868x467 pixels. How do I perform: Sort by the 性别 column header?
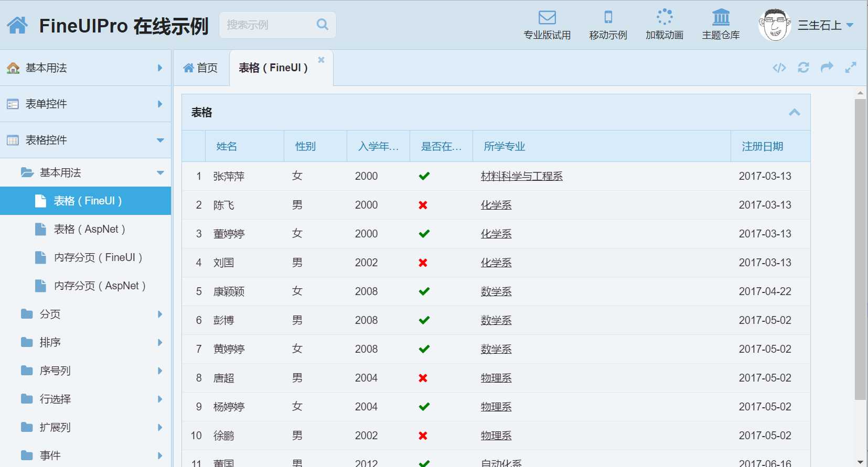pos(315,146)
